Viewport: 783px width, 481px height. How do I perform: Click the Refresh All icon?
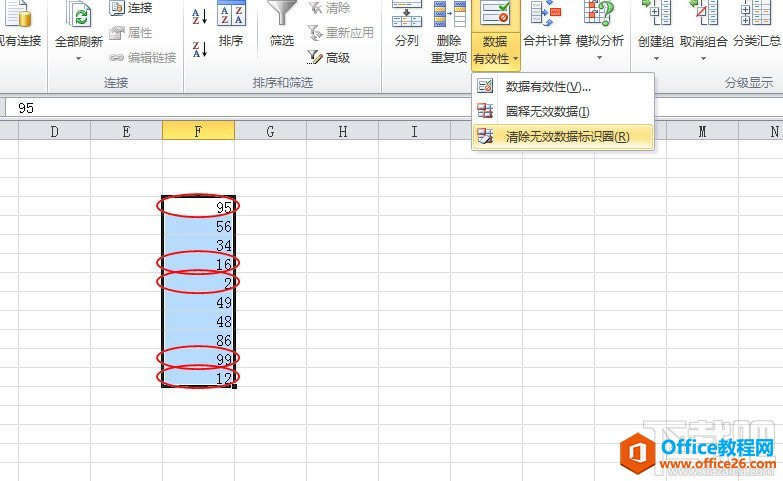click(78, 15)
